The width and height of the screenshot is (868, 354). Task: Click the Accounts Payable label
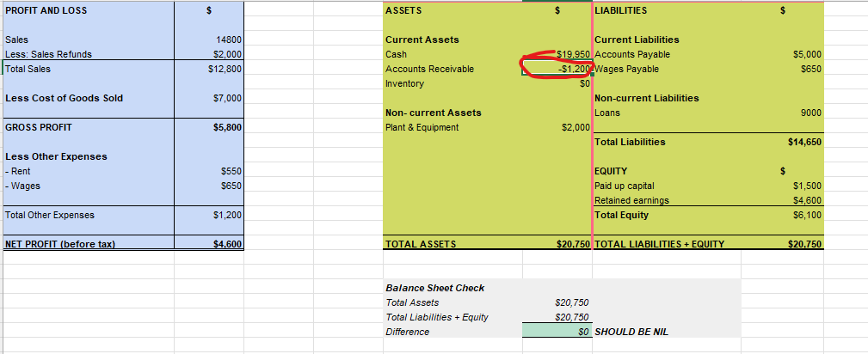632,54
